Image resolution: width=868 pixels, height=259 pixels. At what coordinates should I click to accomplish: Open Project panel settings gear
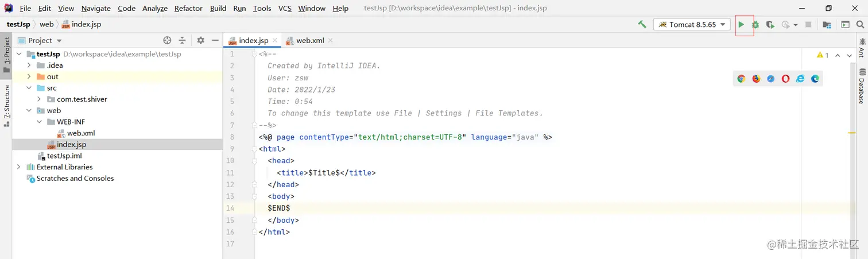[200, 40]
